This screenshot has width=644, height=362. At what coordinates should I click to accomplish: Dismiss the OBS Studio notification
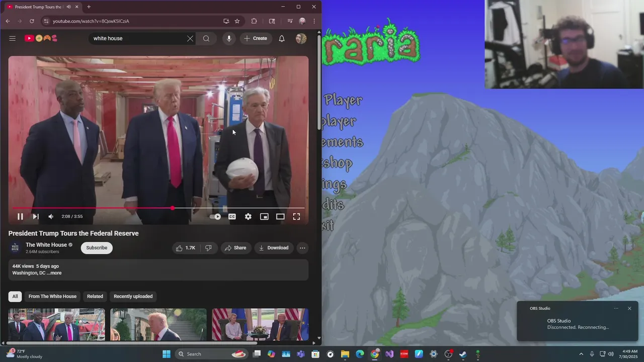click(x=629, y=308)
